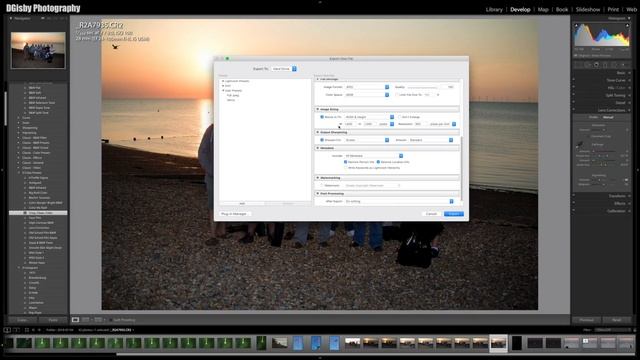Click the Reset button in Develop panel

pyautogui.click(x=616, y=320)
